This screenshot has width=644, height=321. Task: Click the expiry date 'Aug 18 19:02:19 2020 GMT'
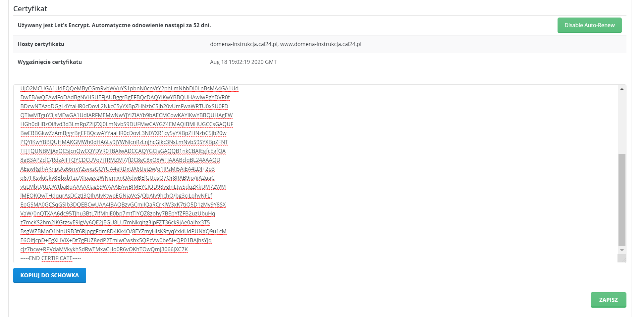[x=243, y=62]
